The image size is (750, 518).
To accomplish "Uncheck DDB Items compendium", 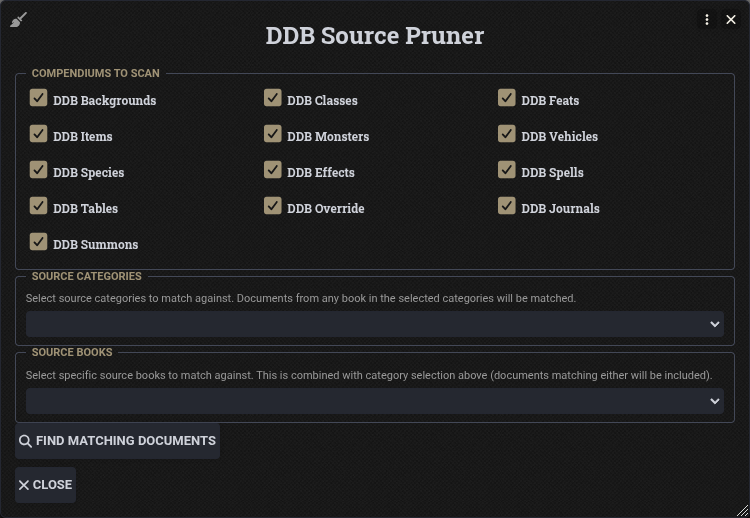I will 38,133.
